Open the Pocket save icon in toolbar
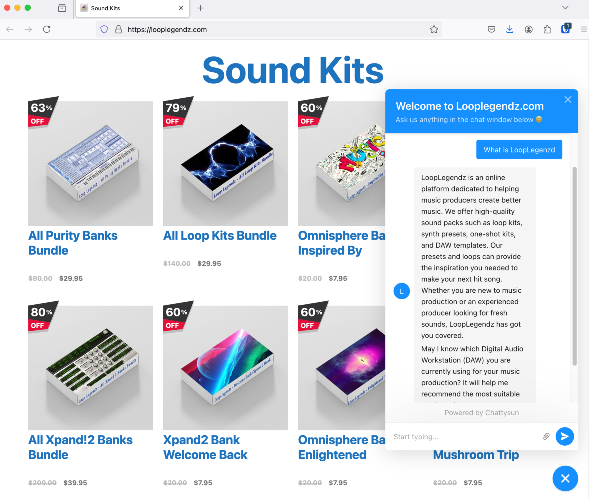Screen dimensions: 589x500 click(x=491, y=29)
